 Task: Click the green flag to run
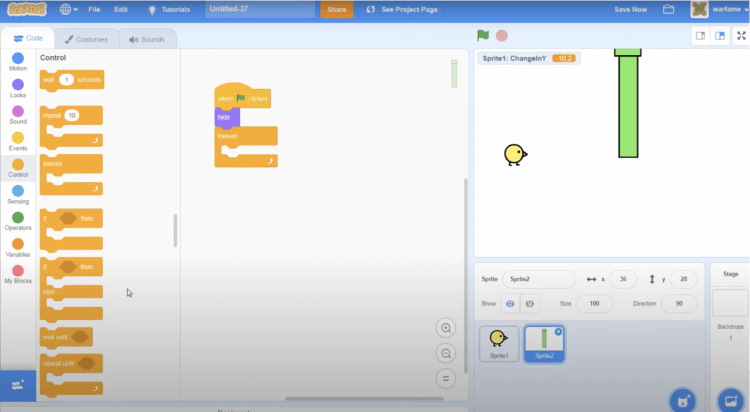[x=483, y=35]
